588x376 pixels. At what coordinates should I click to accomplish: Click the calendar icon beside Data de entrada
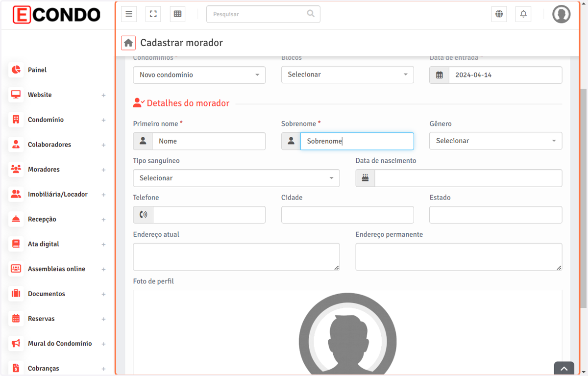[x=440, y=75]
